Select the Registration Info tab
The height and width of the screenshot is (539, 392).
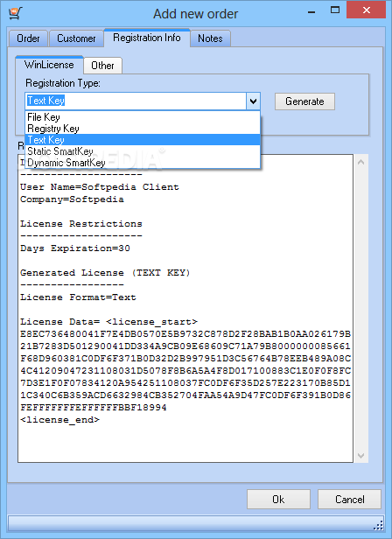(147, 38)
